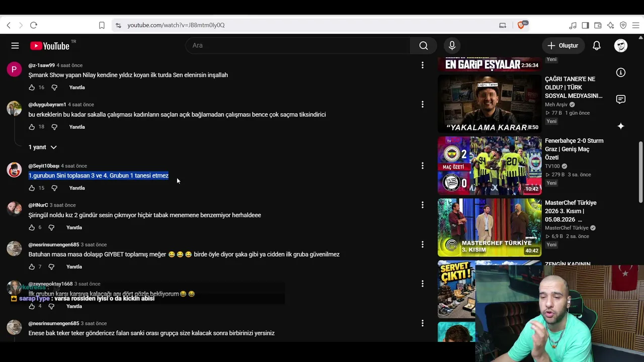The image size is (644, 362).
Task: Open the account avatar menu
Action: pos(621,46)
